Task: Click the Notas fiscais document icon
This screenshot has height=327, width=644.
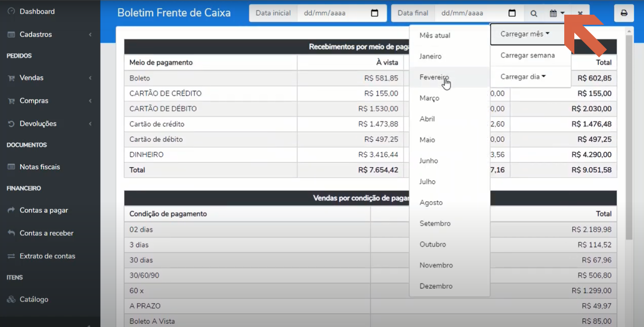Action: pos(11,167)
